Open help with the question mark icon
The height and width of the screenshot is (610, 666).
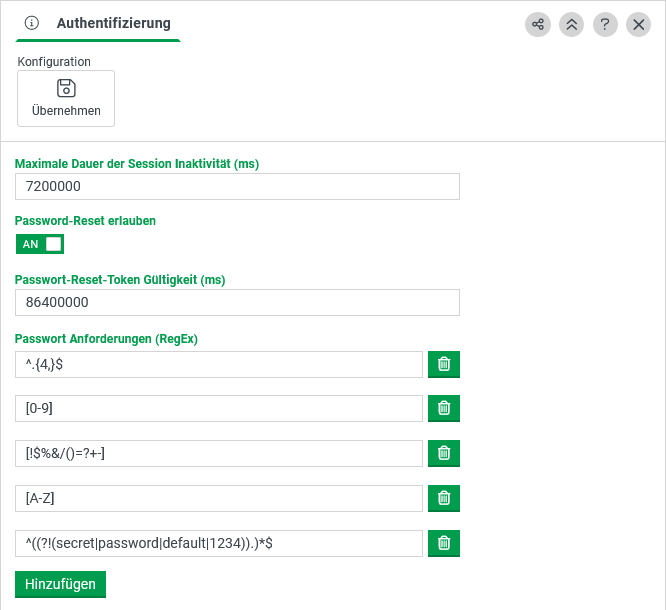(605, 24)
